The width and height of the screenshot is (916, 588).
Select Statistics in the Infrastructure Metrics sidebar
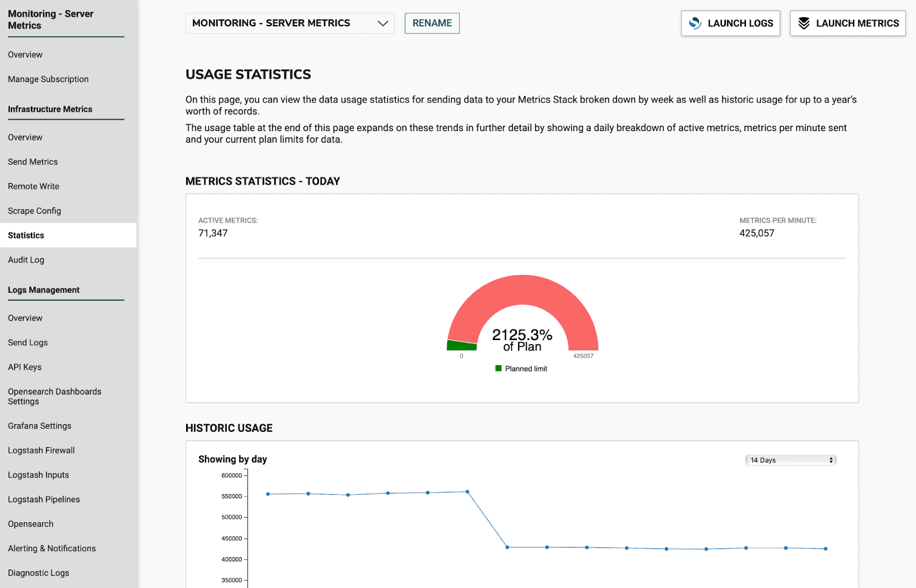(x=26, y=235)
